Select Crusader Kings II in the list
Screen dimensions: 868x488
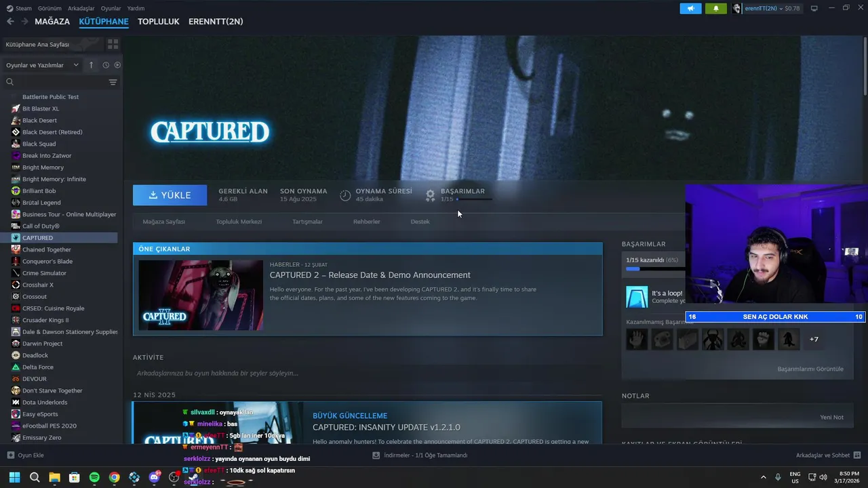(45, 320)
